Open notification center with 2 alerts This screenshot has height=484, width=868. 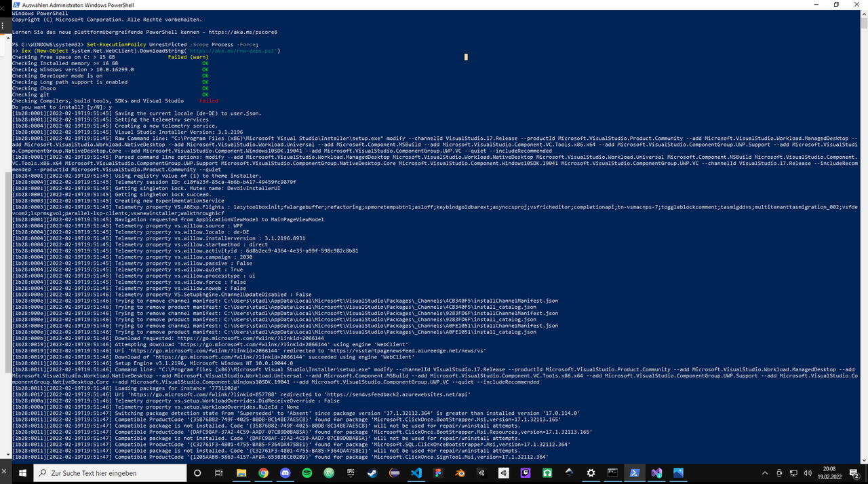tap(854, 472)
